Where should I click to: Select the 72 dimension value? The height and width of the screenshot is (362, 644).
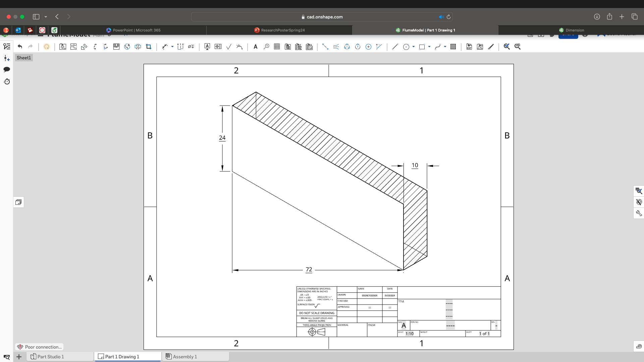click(309, 269)
